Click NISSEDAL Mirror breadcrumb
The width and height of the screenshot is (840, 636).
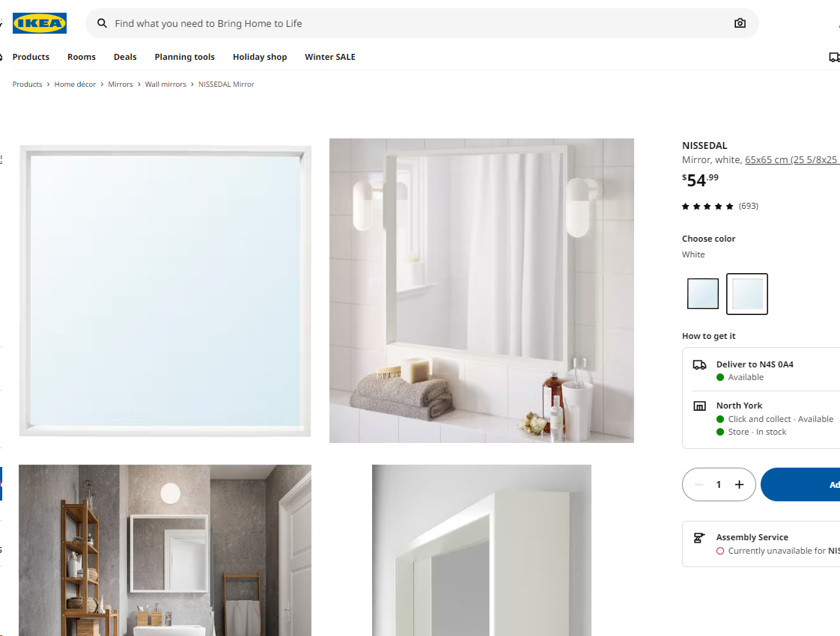226,84
